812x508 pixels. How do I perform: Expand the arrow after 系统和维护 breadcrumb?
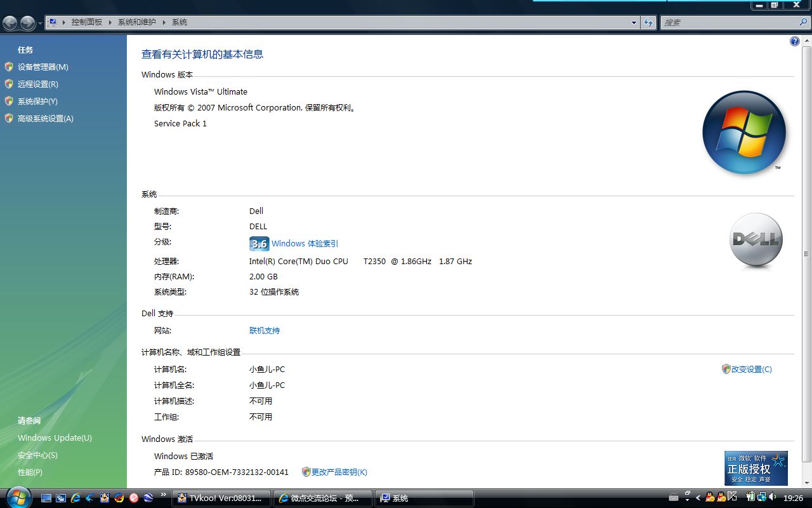coord(164,22)
